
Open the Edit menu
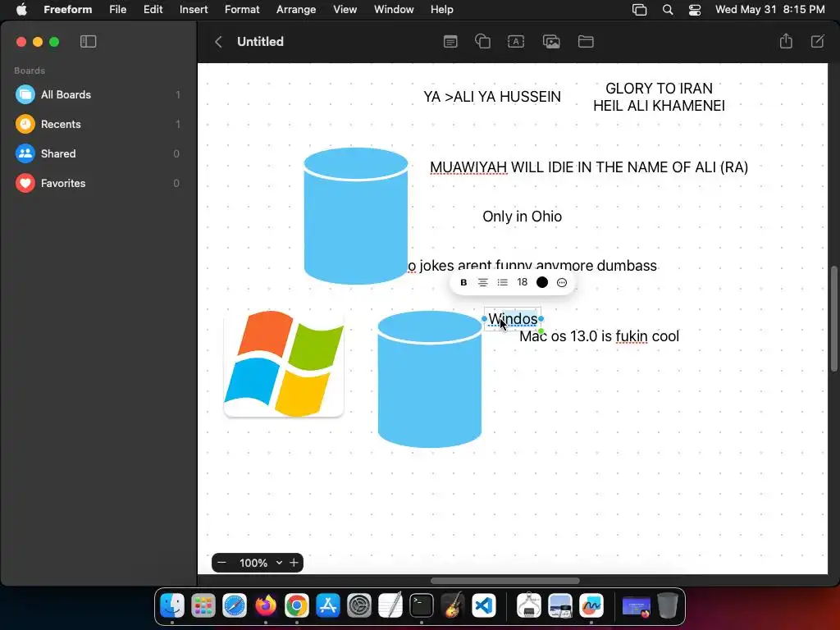coord(153,10)
